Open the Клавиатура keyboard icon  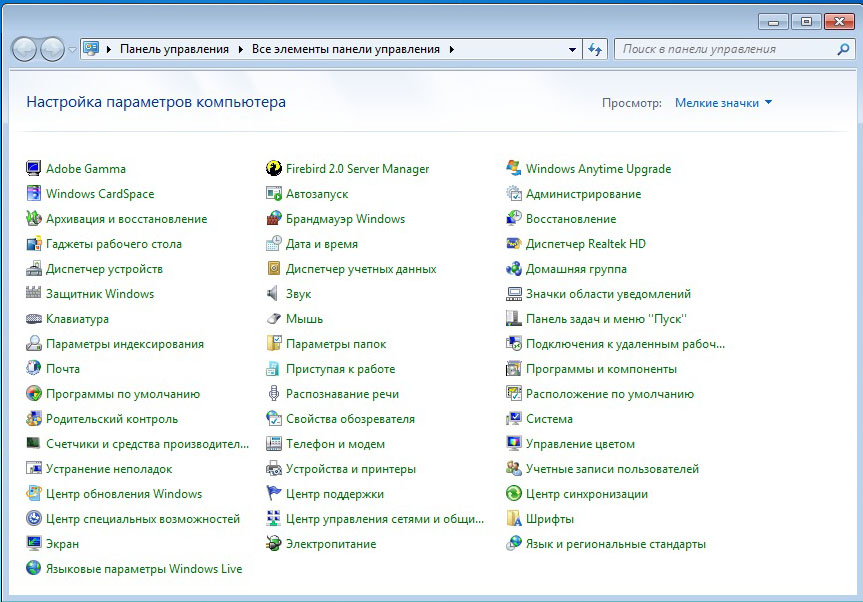(x=34, y=319)
